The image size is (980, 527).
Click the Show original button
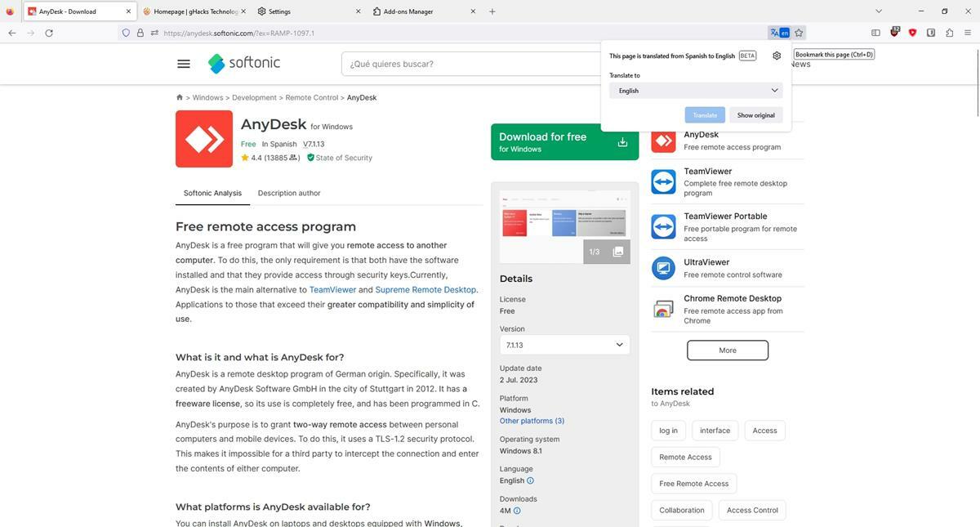[x=756, y=115]
